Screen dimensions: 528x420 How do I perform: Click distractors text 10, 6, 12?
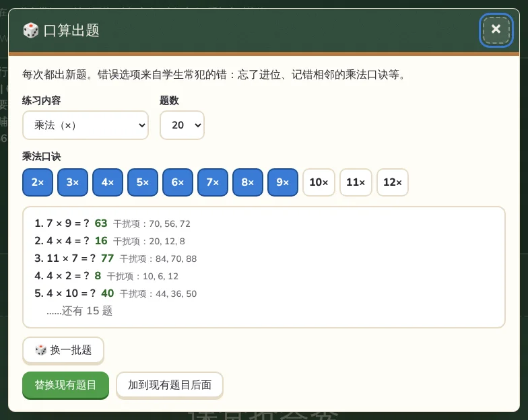tap(160, 276)
